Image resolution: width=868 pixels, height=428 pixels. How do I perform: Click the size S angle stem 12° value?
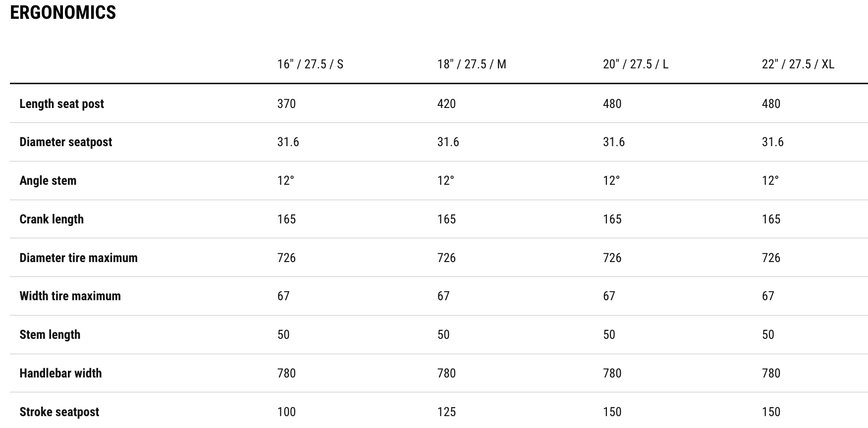(285, 181)
